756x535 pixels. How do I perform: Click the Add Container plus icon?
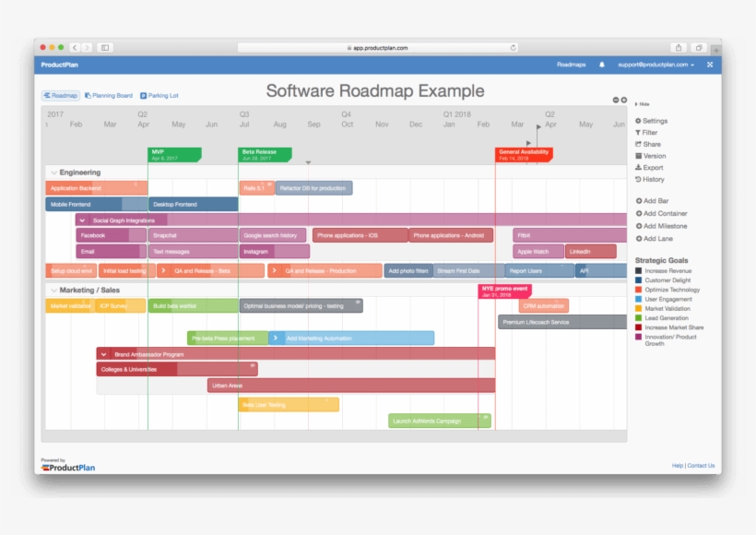pos(639,213)
